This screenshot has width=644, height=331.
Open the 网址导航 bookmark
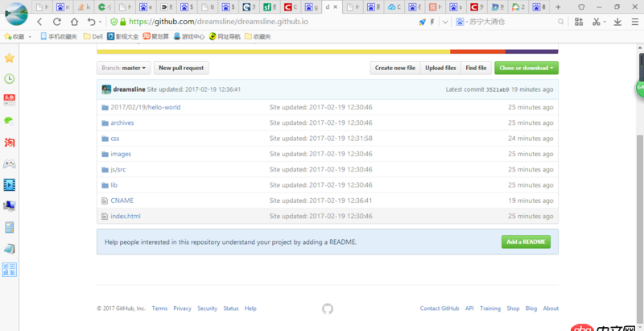click(225, 37)
